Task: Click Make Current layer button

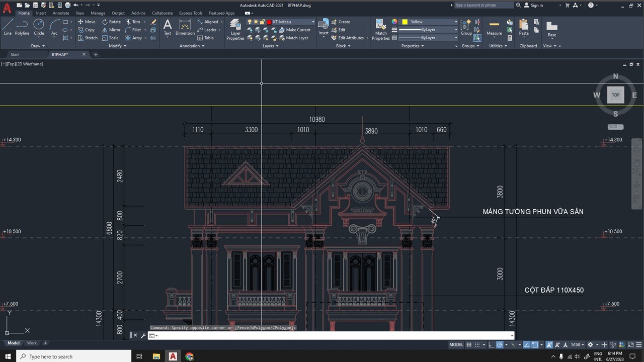Action: tap(295, 30)
